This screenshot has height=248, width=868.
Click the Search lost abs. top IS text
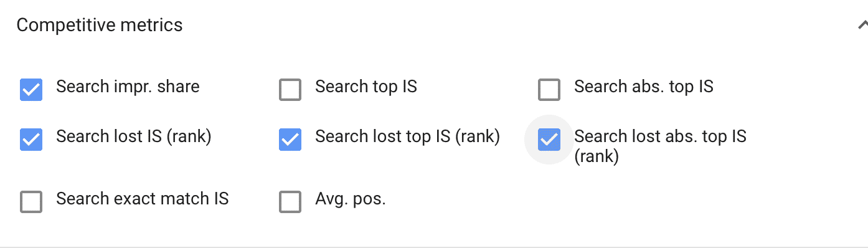click(x=660, y=136)
